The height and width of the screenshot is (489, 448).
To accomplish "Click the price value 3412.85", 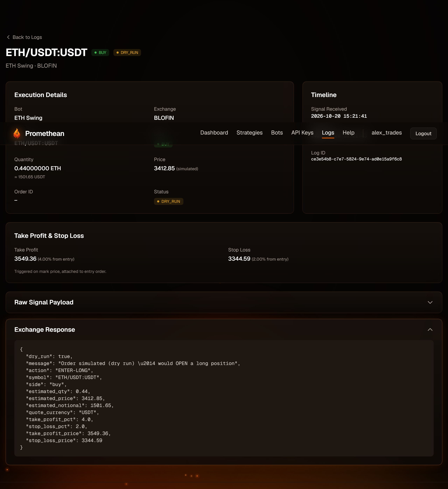I will [164, 168].
